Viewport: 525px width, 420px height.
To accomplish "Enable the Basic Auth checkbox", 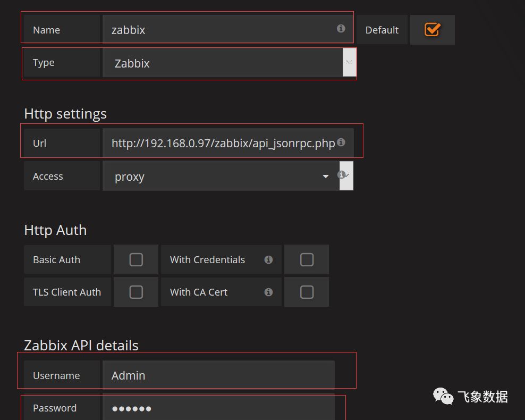I will tap(136, 259).
